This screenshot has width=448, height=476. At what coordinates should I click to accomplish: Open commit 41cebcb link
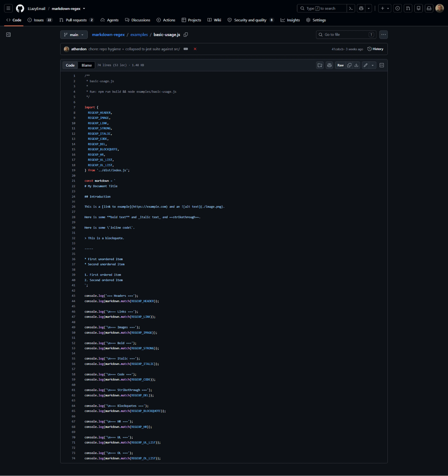[337, 49]
